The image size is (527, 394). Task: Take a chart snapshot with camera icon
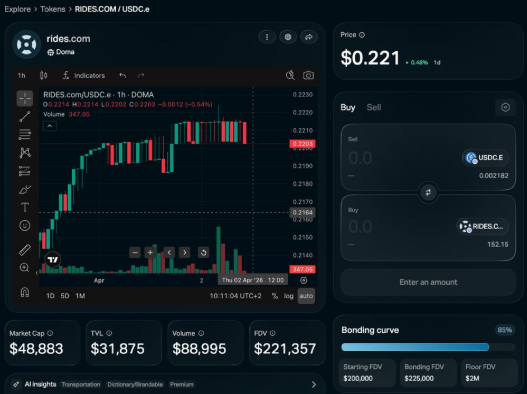coord(308,75)
